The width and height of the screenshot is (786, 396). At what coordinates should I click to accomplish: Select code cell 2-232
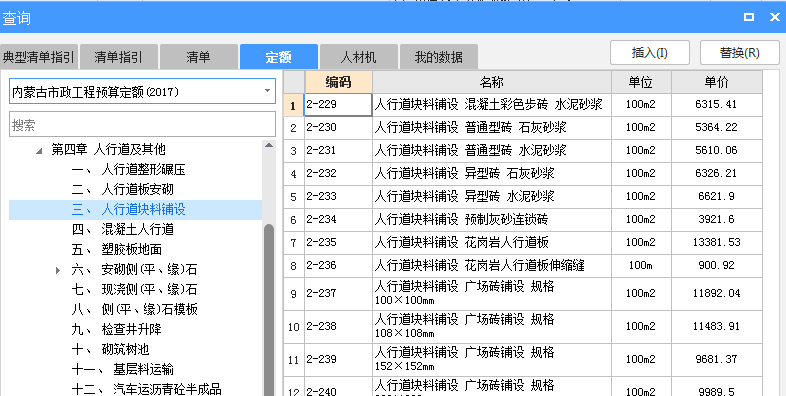(338, 174)
